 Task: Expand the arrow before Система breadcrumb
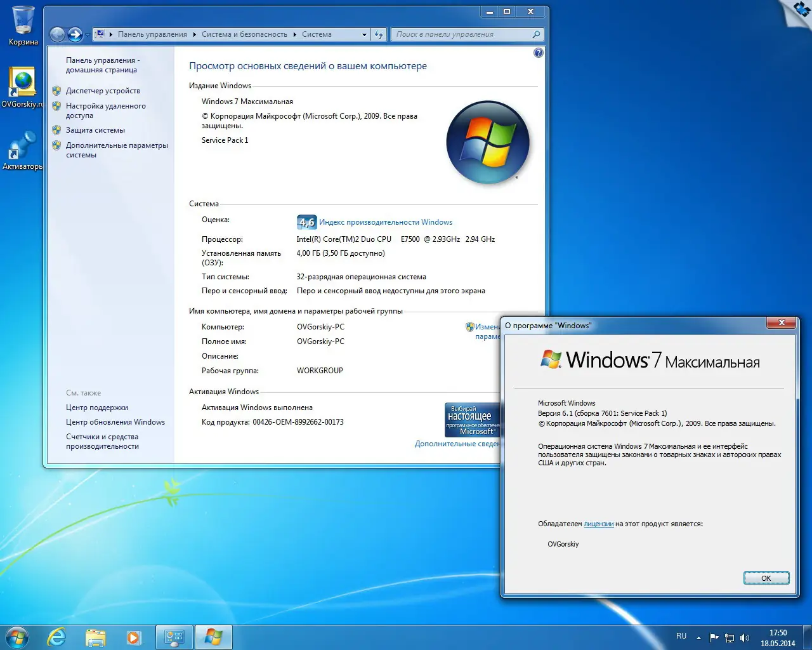(x=294, y=34)
